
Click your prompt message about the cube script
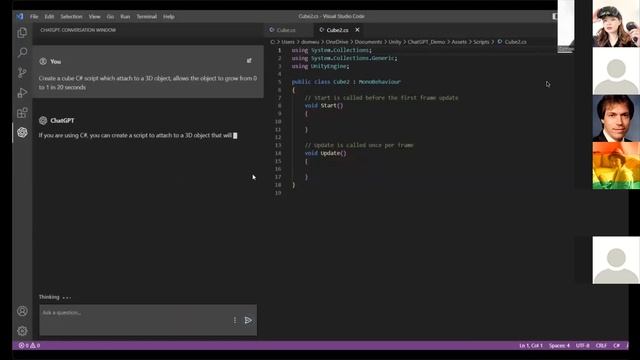tap(148, 82)
